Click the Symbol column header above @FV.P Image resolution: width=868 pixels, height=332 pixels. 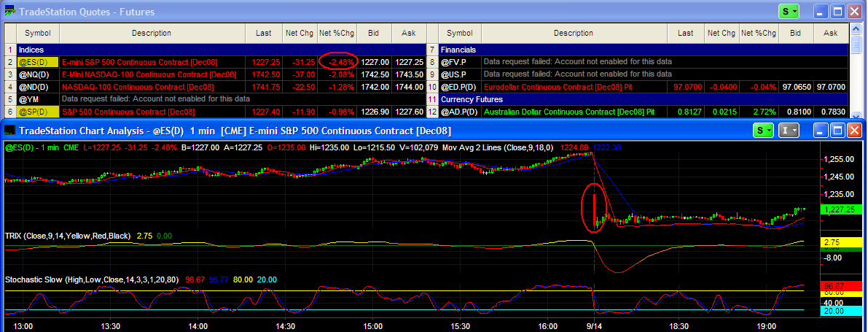tap(459, 34)
